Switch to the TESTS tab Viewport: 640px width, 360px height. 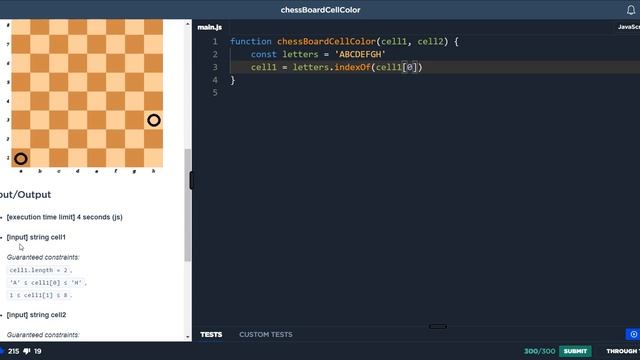211,334
